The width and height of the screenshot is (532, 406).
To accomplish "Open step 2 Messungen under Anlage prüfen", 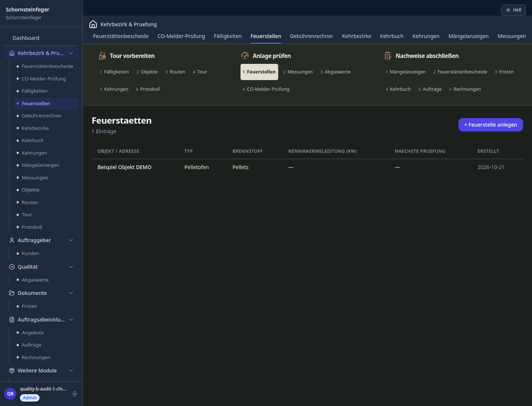I will [x=298, y=72].
